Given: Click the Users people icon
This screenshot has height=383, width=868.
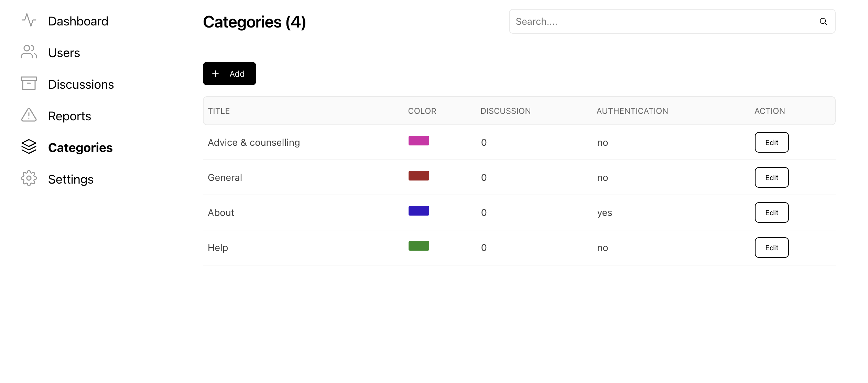Looking at the screenshot, I should point(29,52).
